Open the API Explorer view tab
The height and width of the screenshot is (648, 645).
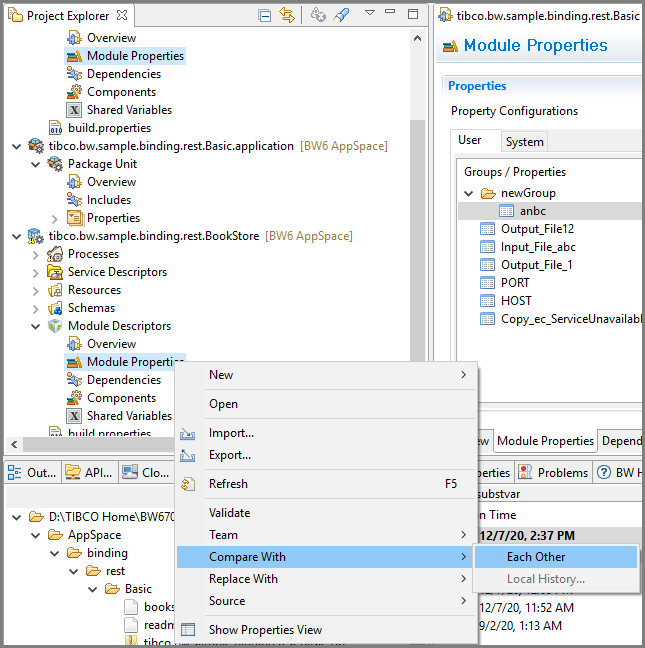tap(90, 472)
